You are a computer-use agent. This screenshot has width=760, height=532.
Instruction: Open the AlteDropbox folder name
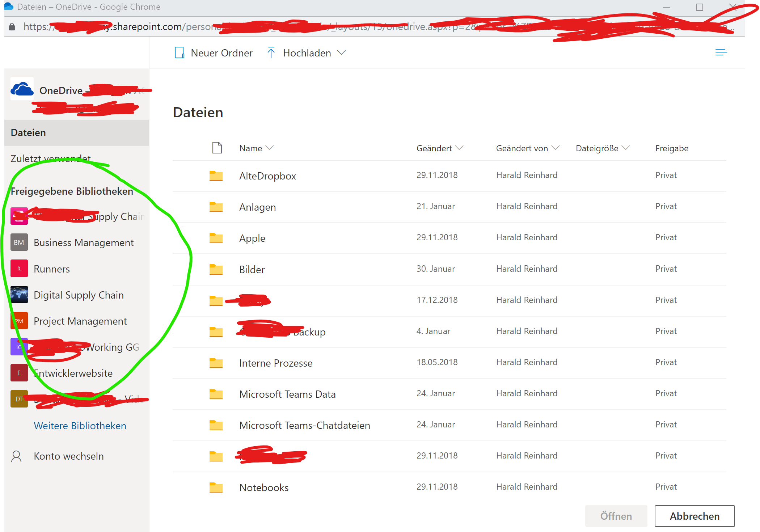pos(267,176)
